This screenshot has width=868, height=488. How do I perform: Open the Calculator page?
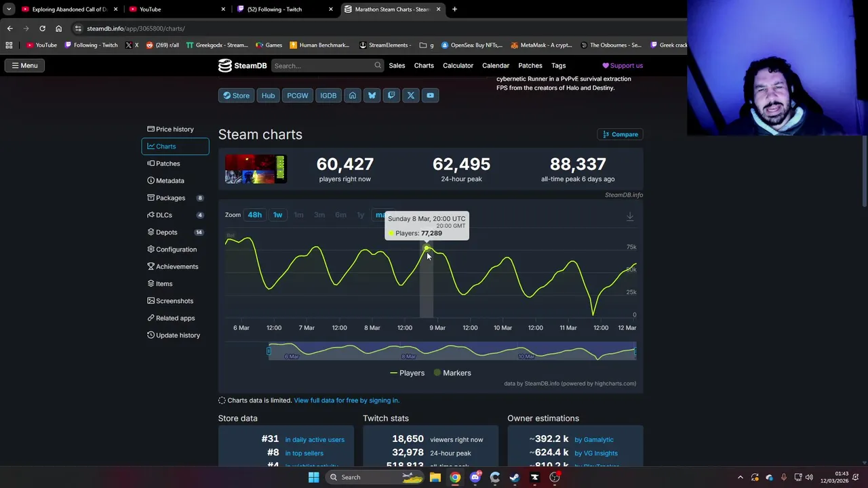pyautogui.click(x=458, y=66)
